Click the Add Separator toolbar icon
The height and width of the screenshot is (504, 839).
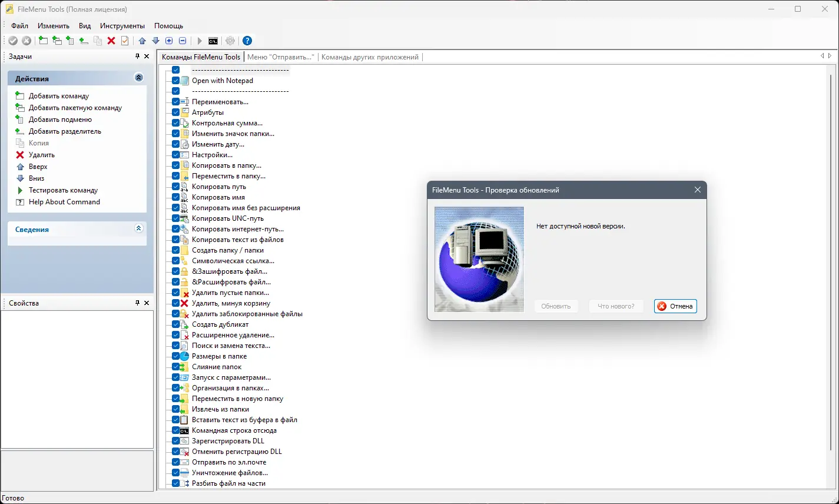(x=84, y=41)
